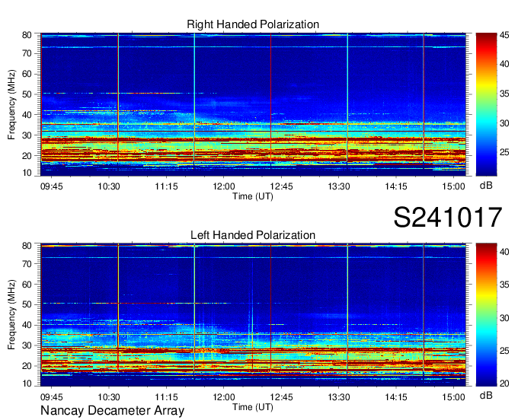The width and height of the screenshot is (518, 420).
Task: Click the dB unit under upper color bar
Action: [x=486, y=186]
